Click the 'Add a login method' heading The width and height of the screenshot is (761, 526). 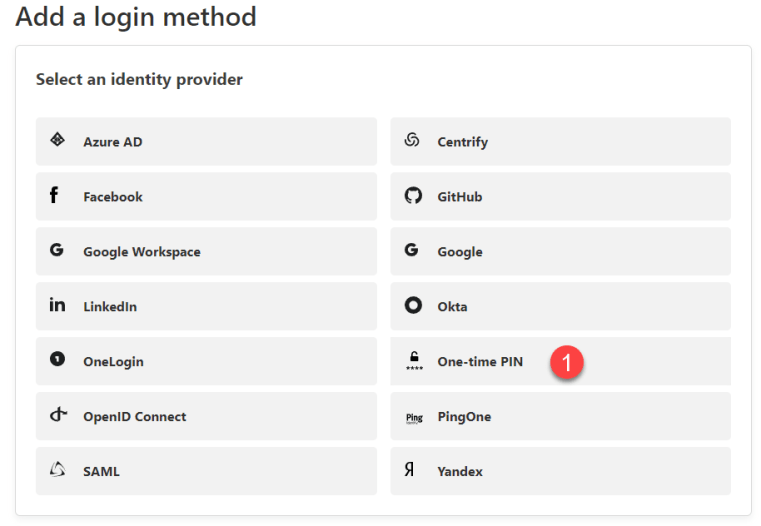pyautogui.click(x=136, y=17)
